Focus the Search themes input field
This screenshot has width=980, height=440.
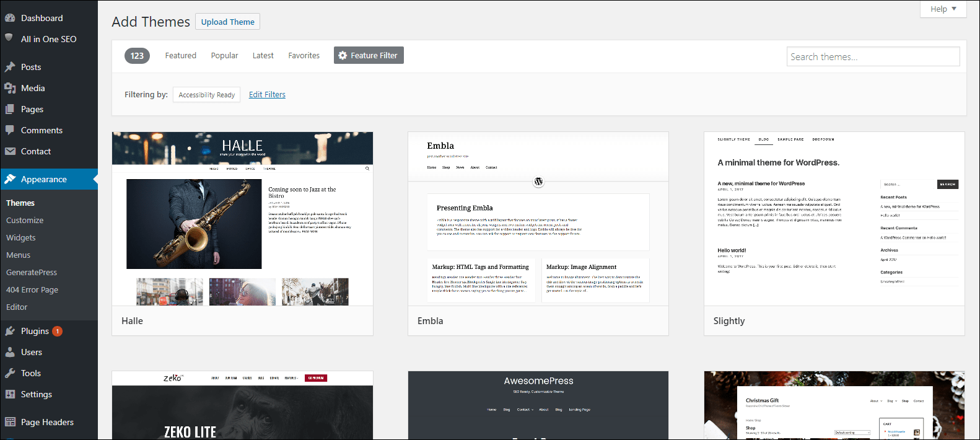(873, 56)
